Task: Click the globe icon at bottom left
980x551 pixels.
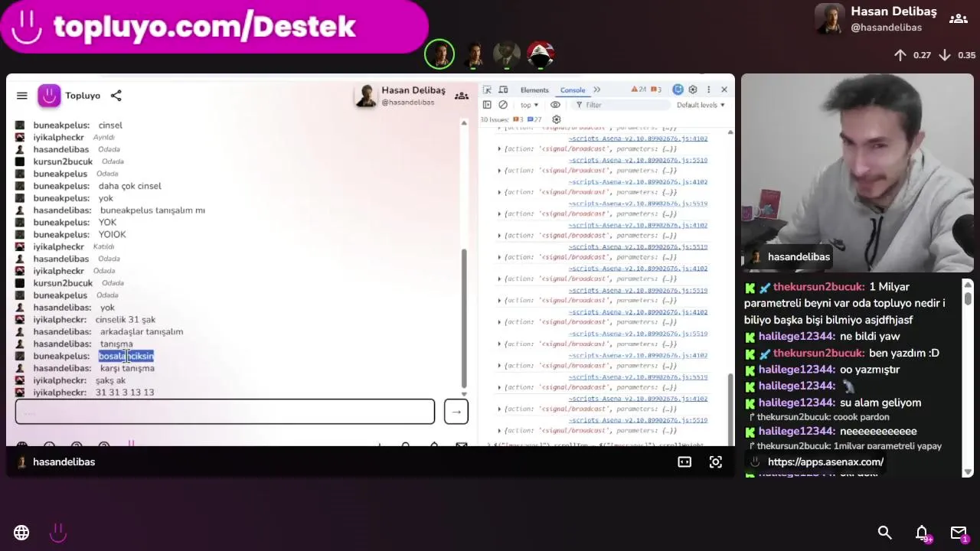Action: pyautogui.click(x=21, y=533)
